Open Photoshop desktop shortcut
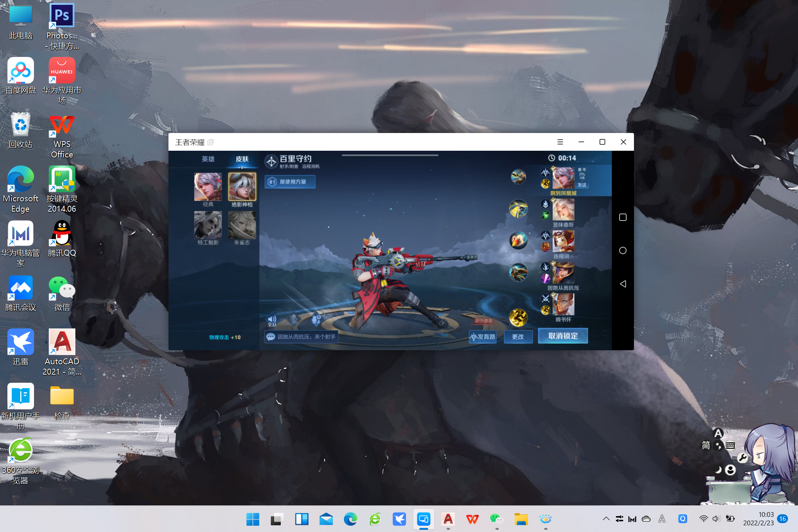The width and height of the screenshot is (798, 532). point(62,27)
